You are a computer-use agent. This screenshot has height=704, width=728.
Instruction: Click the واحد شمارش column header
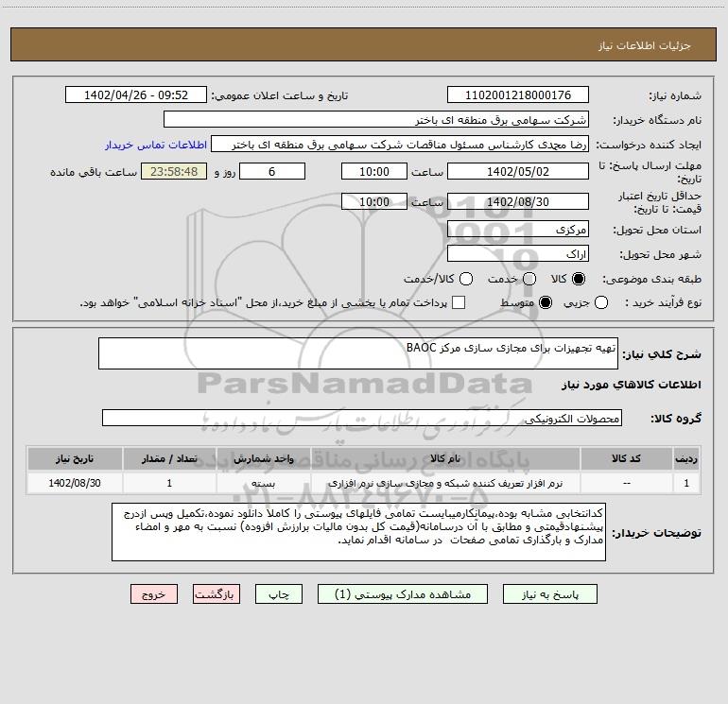263,459
